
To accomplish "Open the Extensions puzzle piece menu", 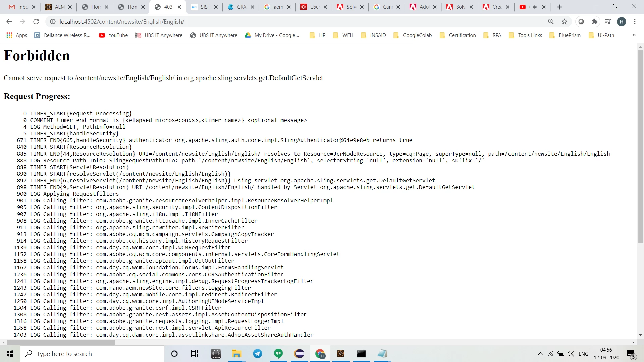I will [594, 22].
